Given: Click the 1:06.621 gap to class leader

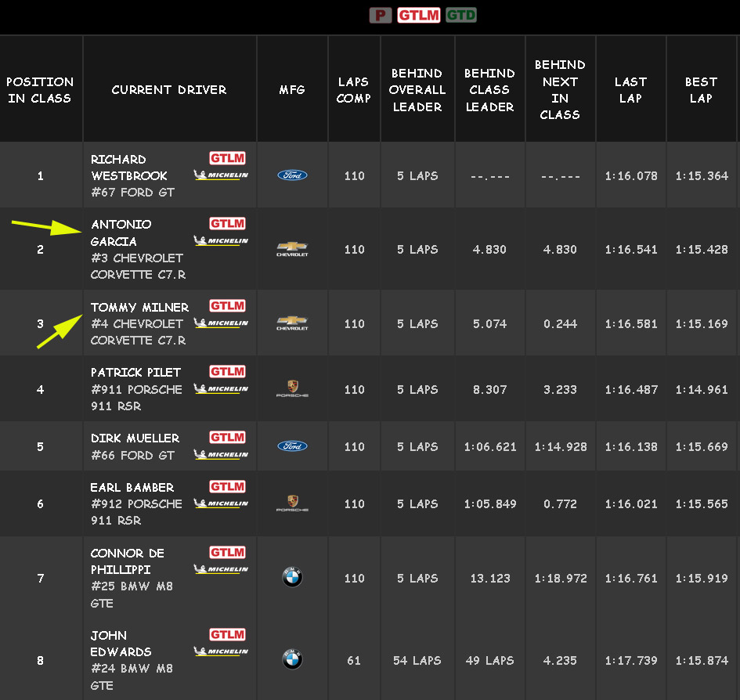Looking at the screenshot, I should pos(490,446).
